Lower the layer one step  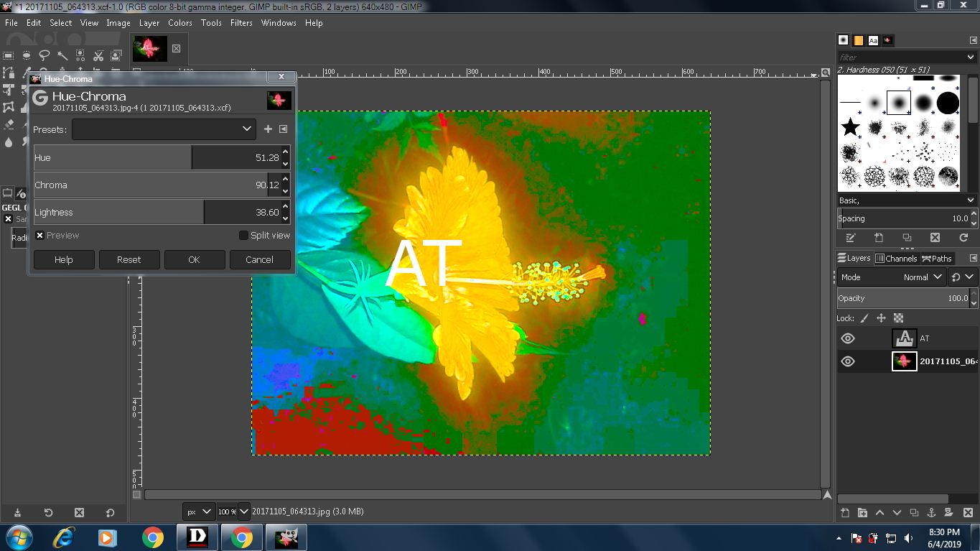pos(897,513)
